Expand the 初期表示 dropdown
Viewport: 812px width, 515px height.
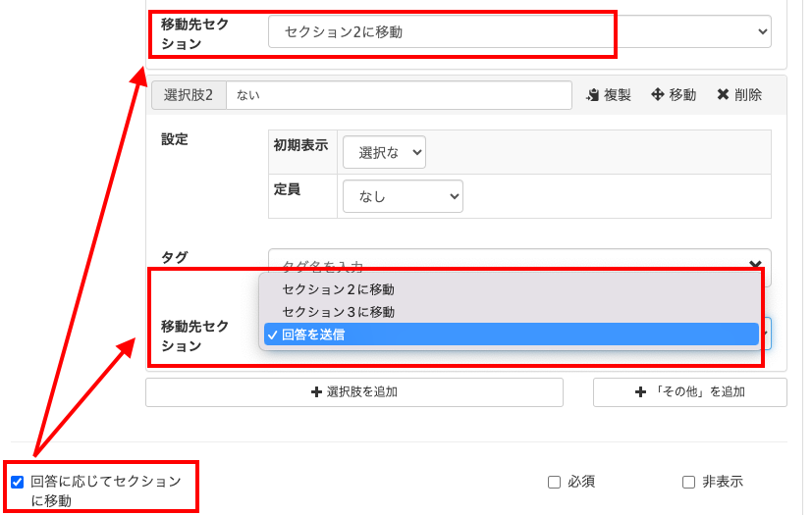[384, 152]
